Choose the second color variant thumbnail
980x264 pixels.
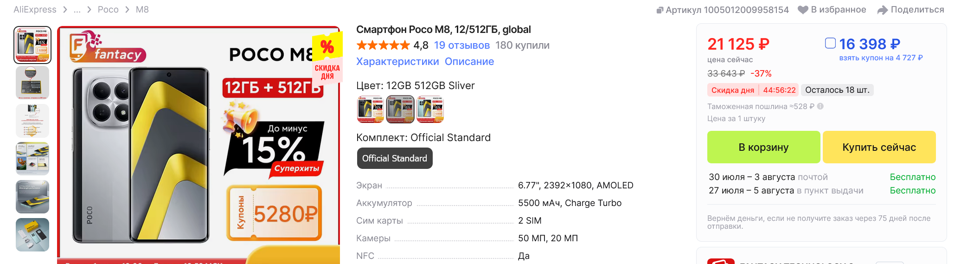pos(400,109)
